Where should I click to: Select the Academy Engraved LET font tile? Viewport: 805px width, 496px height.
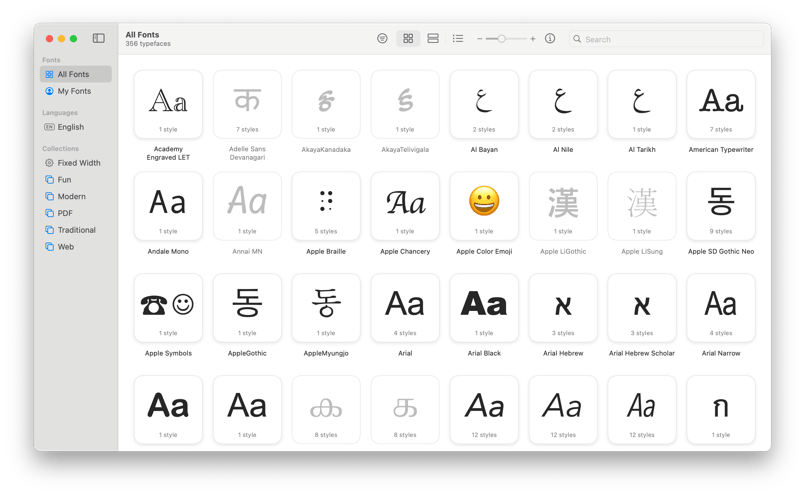[x=168, y=105]
